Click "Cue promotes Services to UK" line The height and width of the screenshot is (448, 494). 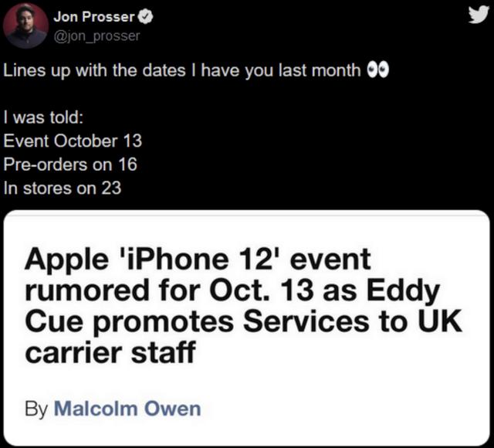(244, 322)
